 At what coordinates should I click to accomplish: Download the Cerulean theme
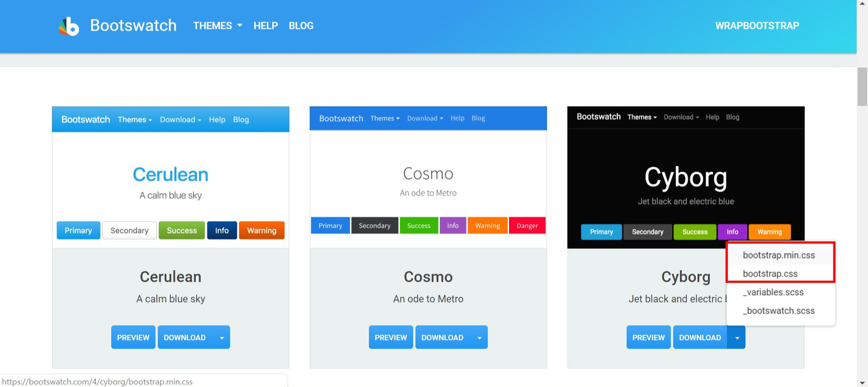point(184,337)
